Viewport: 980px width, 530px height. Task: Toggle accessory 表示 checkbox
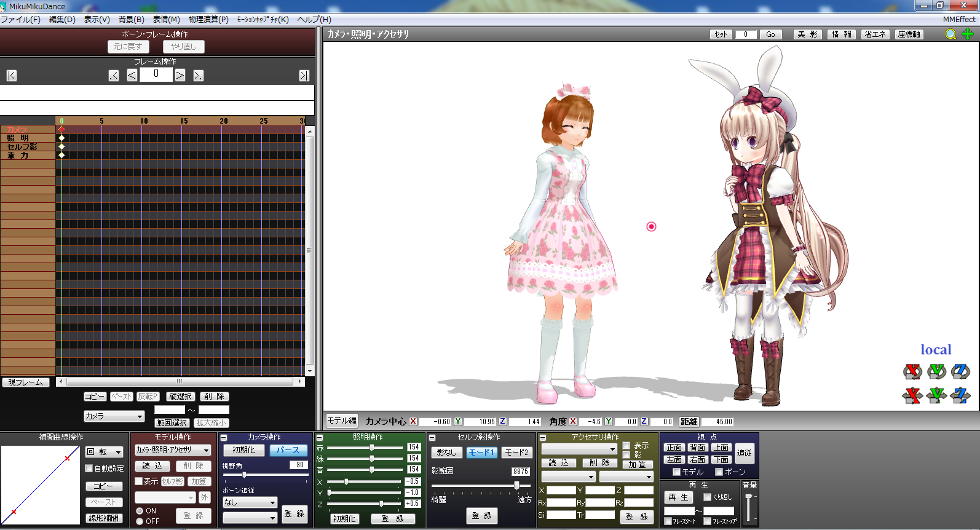(x=626, y=446)
